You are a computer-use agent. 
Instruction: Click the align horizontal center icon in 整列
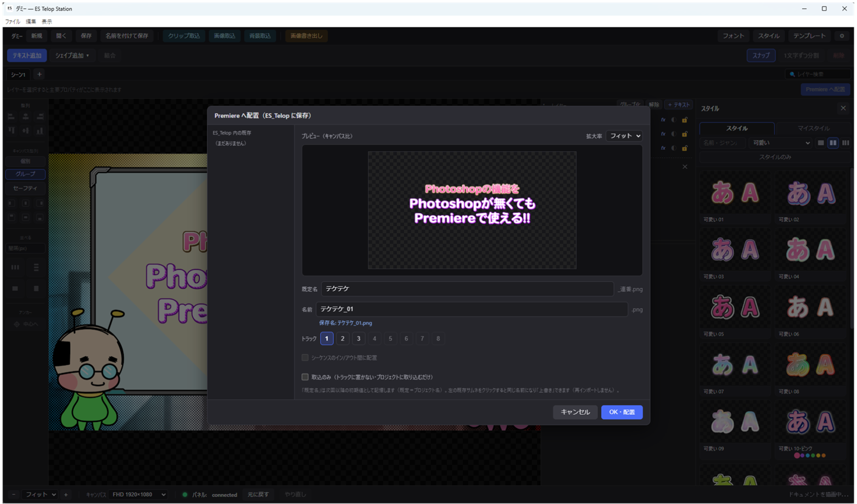[26, 117]
